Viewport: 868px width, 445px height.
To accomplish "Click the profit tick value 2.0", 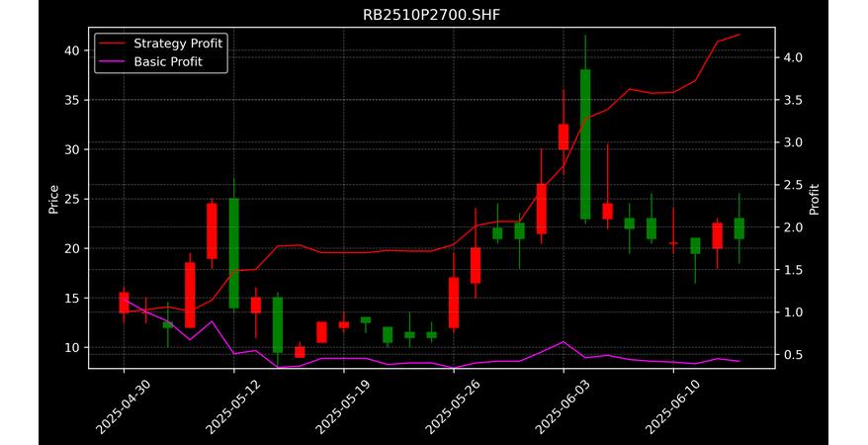I will point(792,227).
